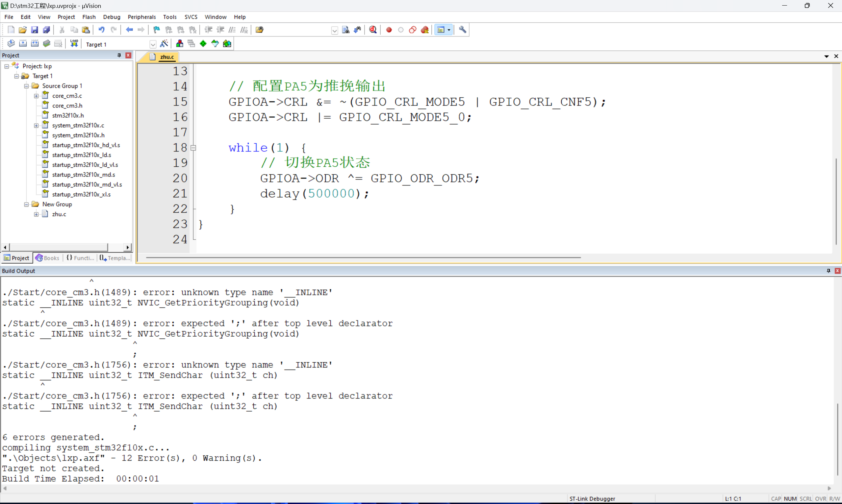Start the debug session icon
This screenshot has height=504, width=842.
373,30
